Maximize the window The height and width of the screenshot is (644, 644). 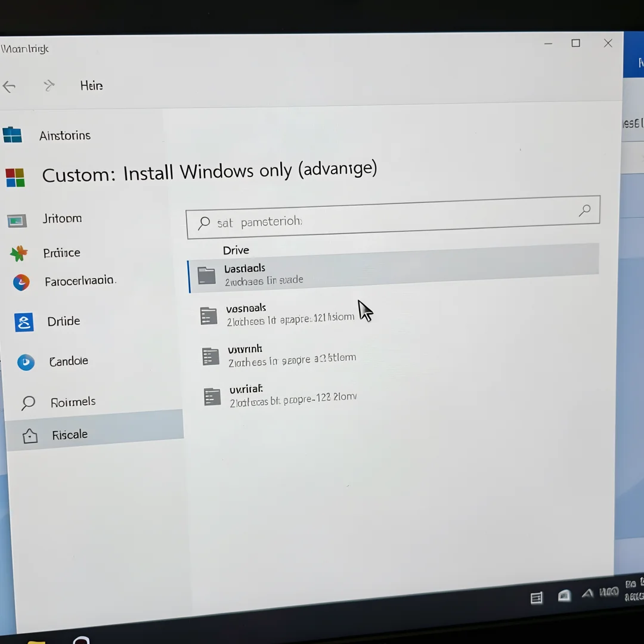click(576, 43)
